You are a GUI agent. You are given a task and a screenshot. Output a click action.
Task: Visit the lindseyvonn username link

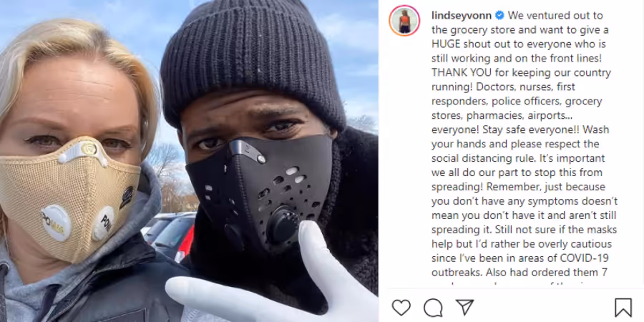click(x=462, y=16)
